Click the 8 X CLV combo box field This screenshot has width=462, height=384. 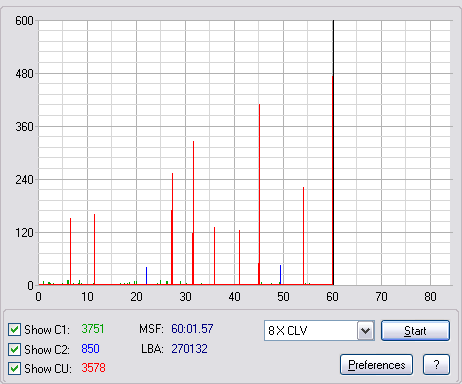(x=319, y=331)
